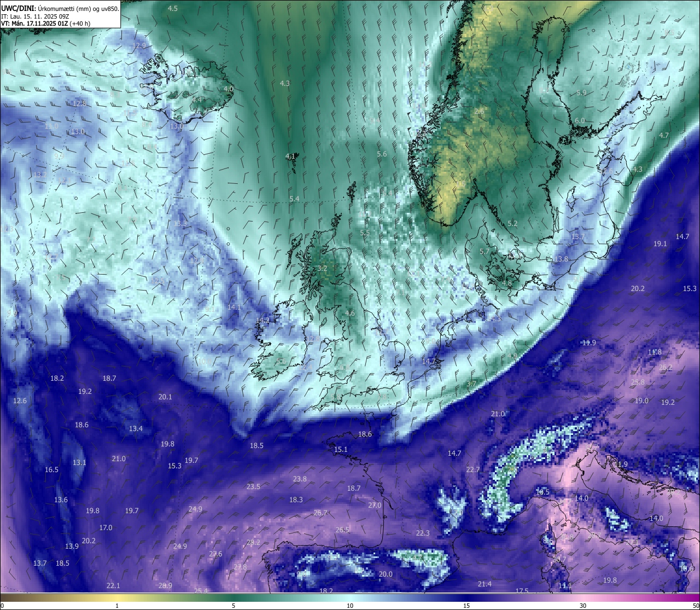Click the 16.5 value on the map
This screenshot has height=610, width=700.
coord(51,469)
